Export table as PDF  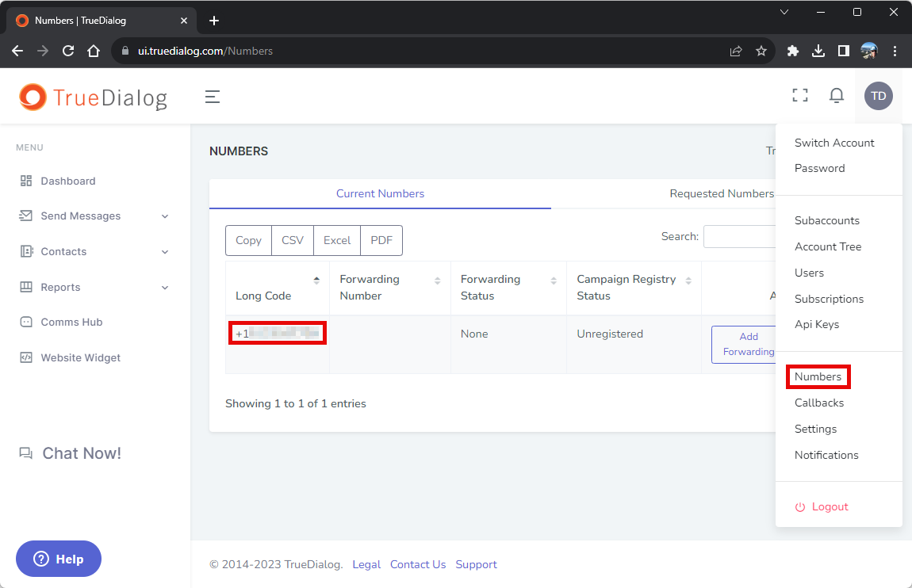381,241
